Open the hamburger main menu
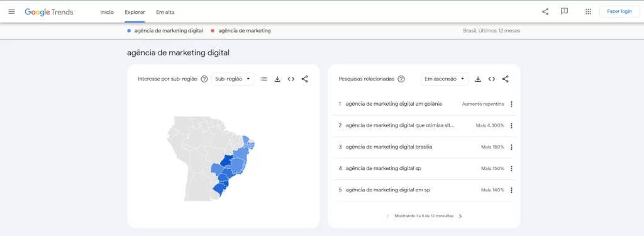The width and height of the screenshot is (644, 236). click(x=11, y=12)
